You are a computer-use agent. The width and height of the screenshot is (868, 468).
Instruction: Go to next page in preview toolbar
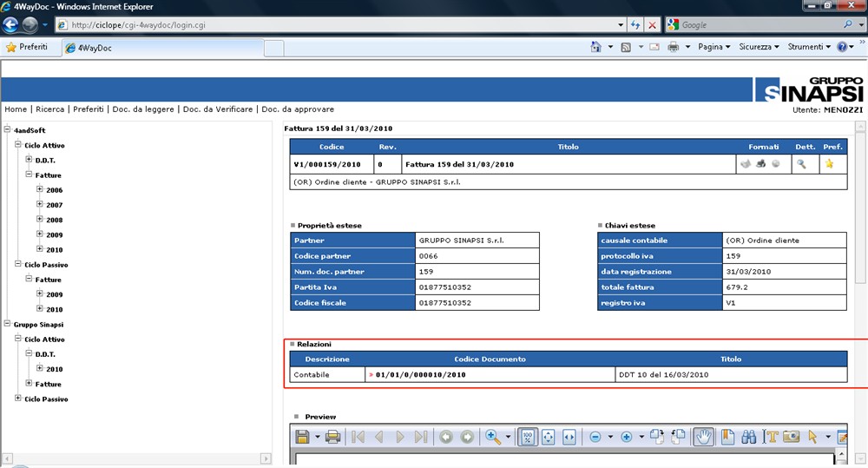399,437
